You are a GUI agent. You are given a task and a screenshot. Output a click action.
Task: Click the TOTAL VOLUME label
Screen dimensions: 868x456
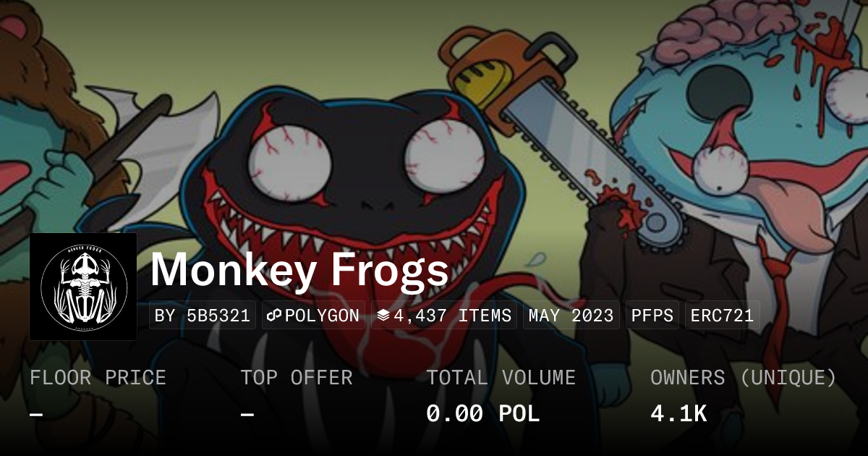point(501,378)
